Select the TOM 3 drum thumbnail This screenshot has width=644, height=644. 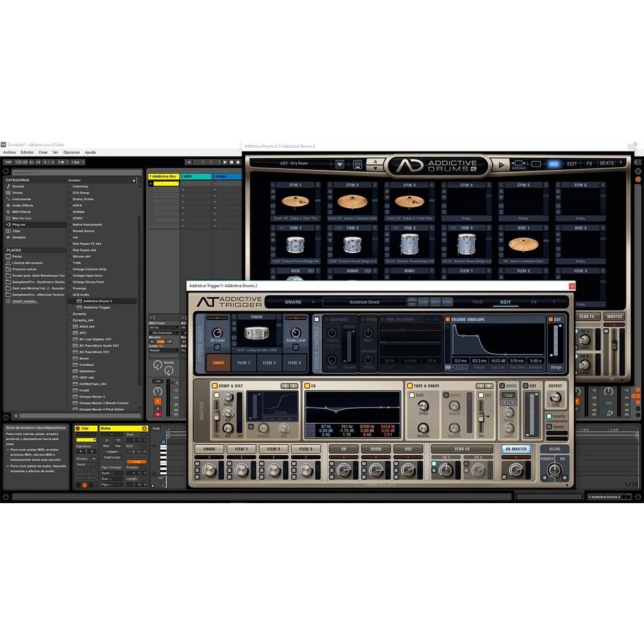pyautogui.click(x=409, y=245)
